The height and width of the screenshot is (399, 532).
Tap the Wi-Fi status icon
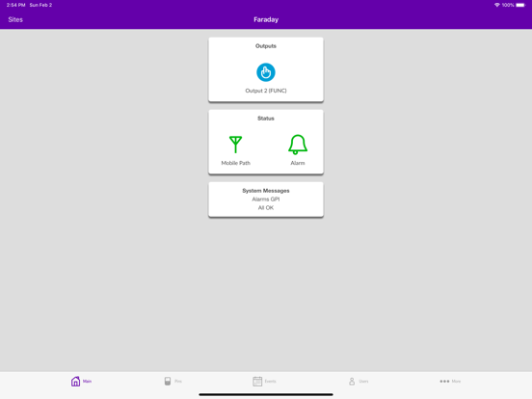tap(496, 5)
